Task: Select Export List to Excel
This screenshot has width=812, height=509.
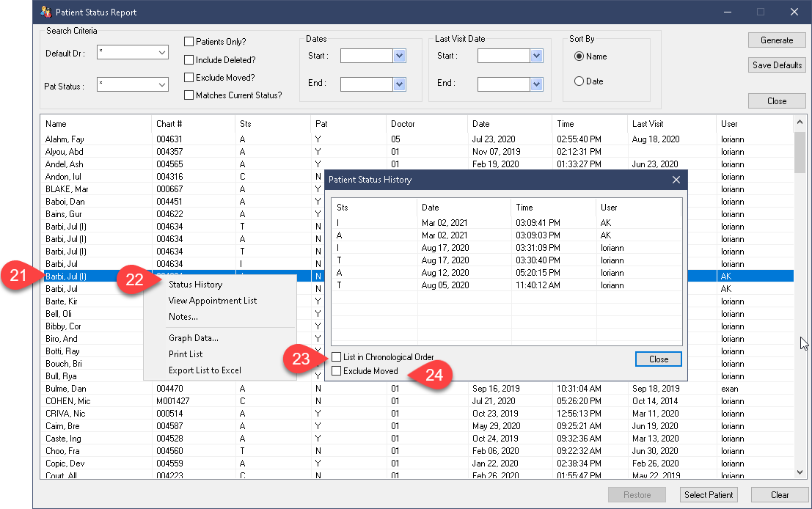Action: click(205, 370)
